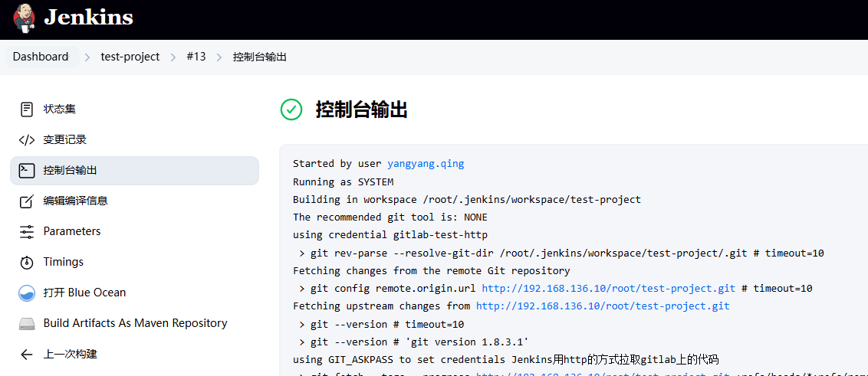
Task: Open 打开 Blue Ocean sidebar link
Action: tap(134, 293)
